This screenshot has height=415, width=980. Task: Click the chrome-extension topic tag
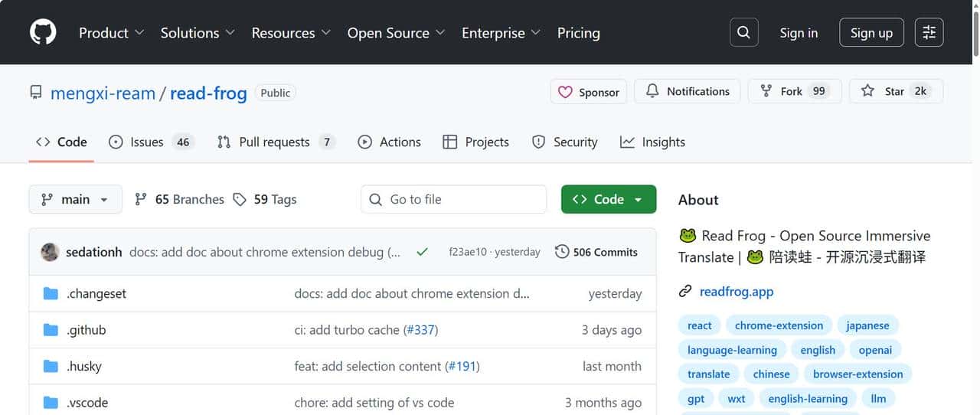[x=779, y=325]
